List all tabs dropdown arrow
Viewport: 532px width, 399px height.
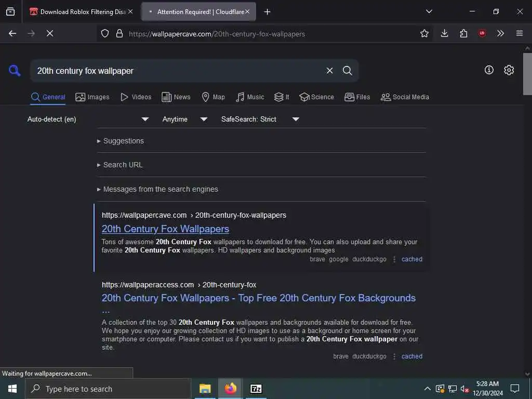[429, 11]
